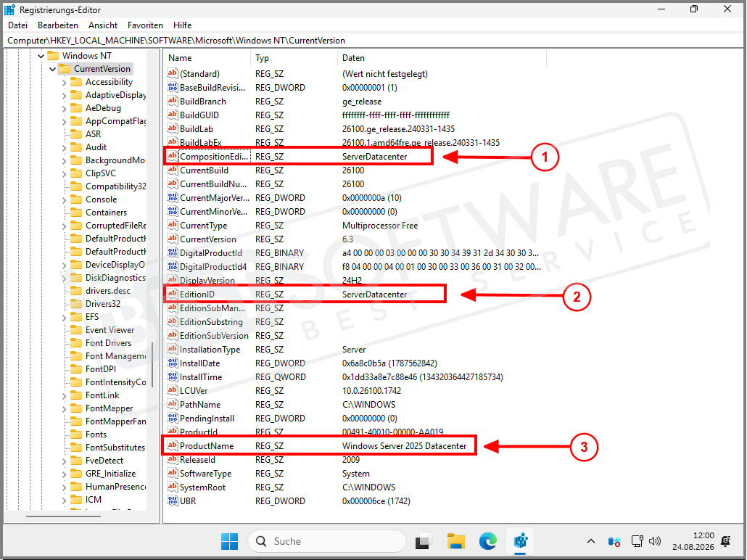Select the drivers.desc folder icon
The height and width of the screenshot is (560, 747).
76,290
